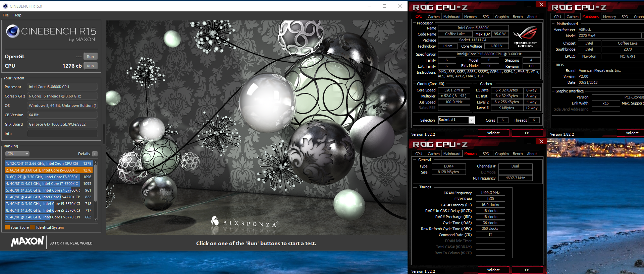Select ranking row Intel Core i7-3770K at 3.50 GHz
This screenshot has height=274, width=644.
click(x=49, y=190)
